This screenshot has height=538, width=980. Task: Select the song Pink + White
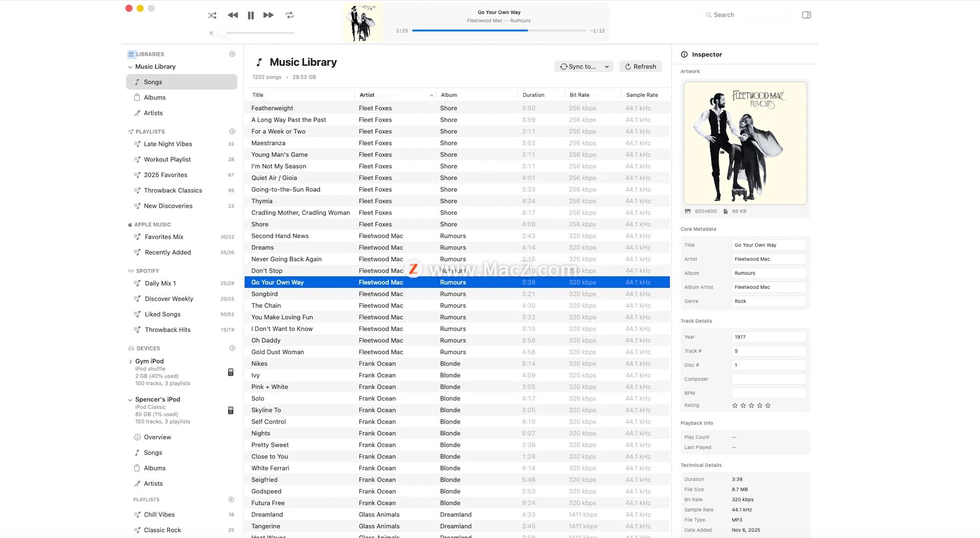(457, 387)
